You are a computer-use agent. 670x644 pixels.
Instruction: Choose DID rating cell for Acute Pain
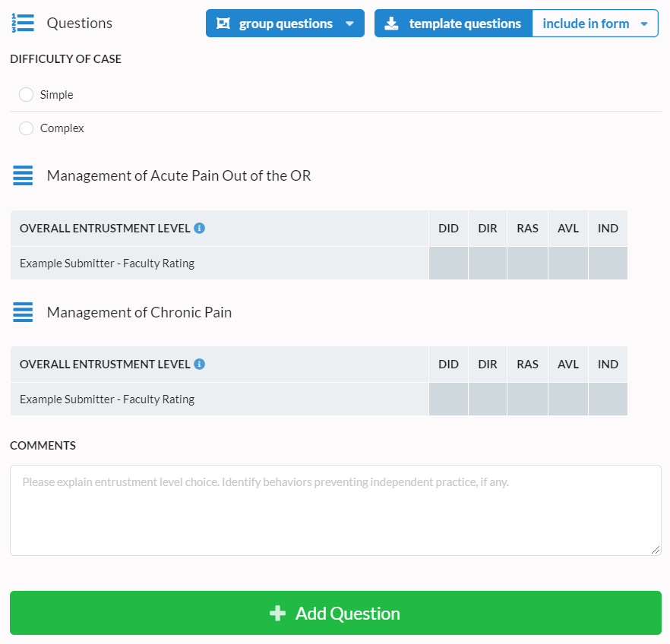click(x=448, y=264)
